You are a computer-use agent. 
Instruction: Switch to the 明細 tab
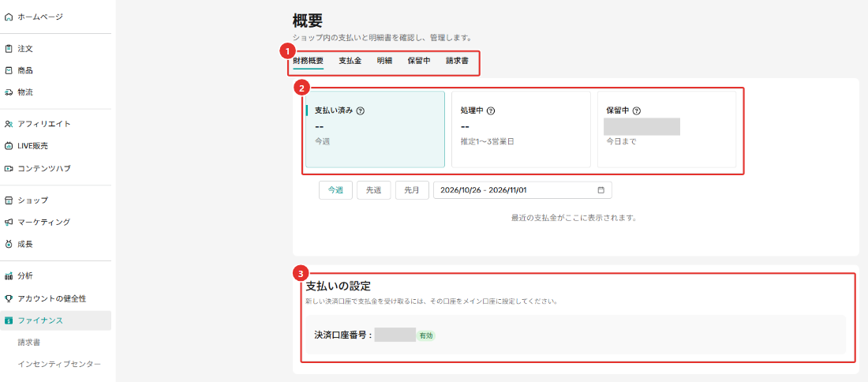[x=384, y=61]
